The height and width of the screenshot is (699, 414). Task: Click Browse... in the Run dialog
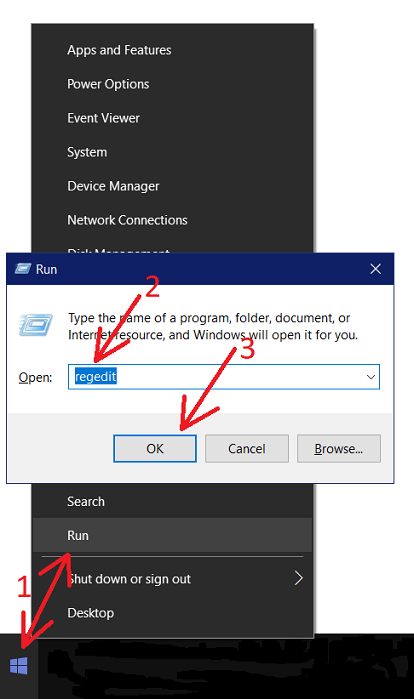[339, 448]
